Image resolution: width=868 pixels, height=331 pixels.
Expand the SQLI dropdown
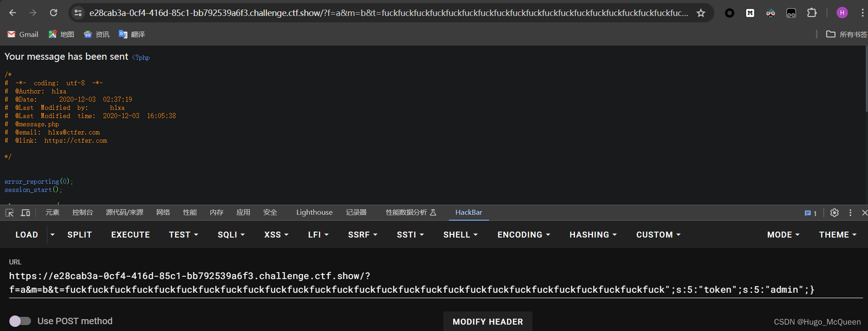coord(231,235)
